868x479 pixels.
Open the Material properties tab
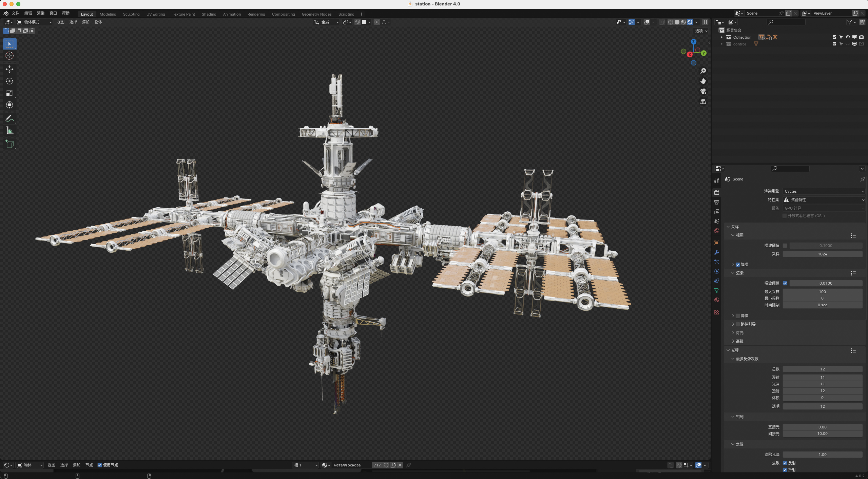pyautogui.click(x=717, y=300)
